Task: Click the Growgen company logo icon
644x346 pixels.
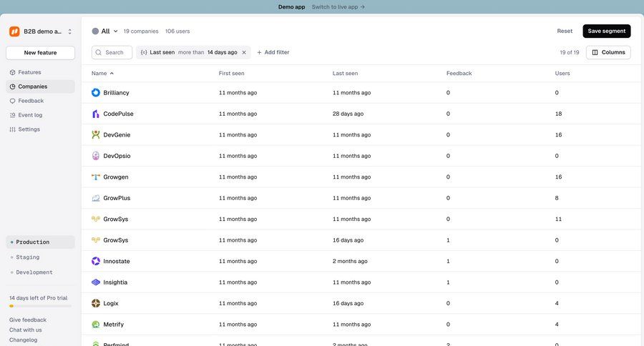Action: (96, 177)
